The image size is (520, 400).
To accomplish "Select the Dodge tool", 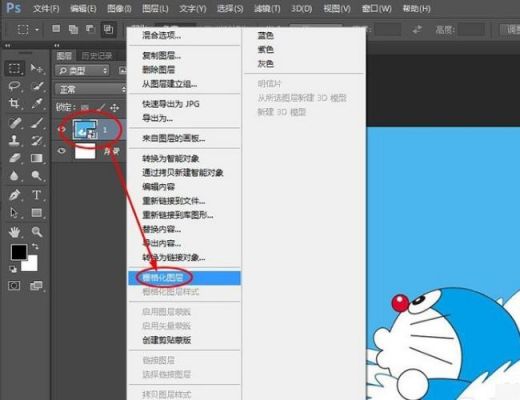I will point(37,175).
